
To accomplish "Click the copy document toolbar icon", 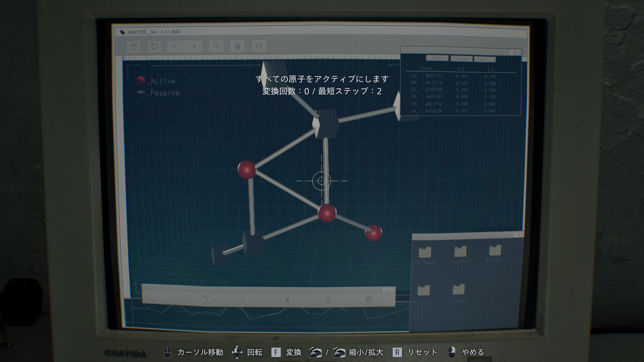I will click(154, 46).
